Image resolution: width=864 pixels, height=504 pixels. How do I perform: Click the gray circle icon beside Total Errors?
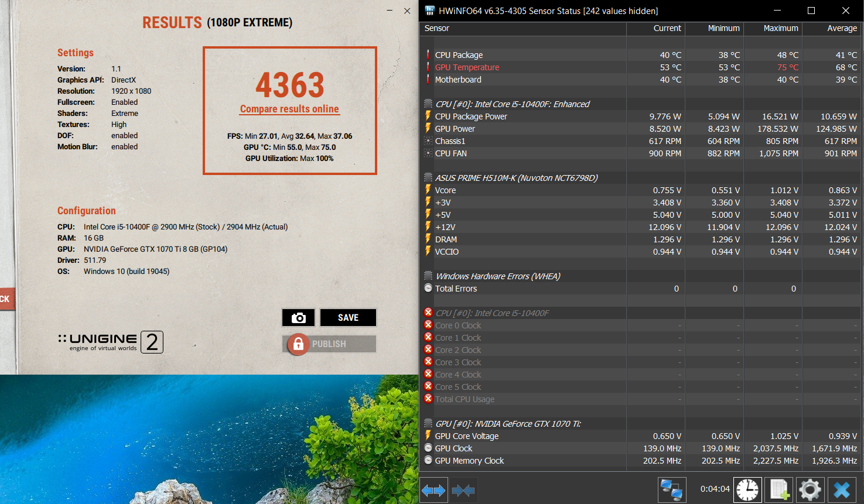428,289
